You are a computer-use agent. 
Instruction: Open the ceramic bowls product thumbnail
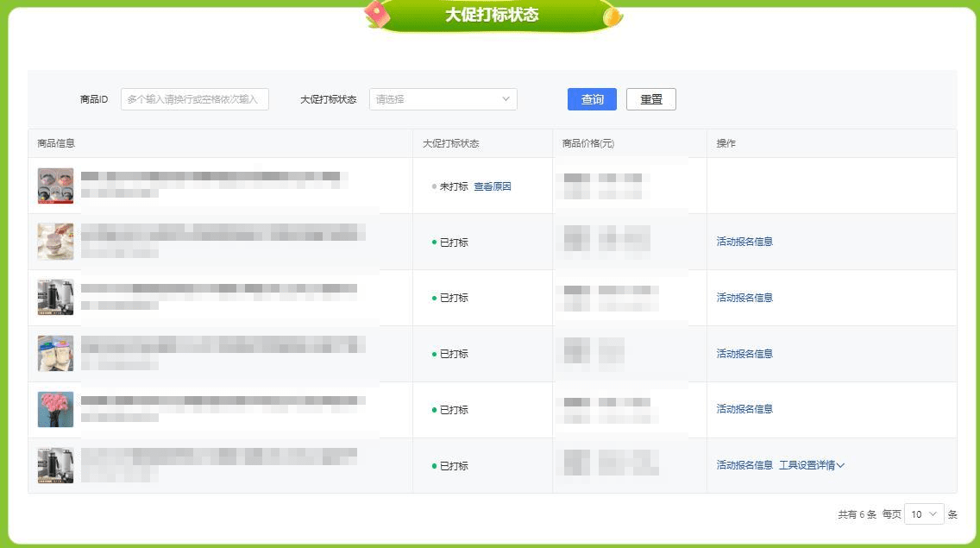[x=55, y=242]
